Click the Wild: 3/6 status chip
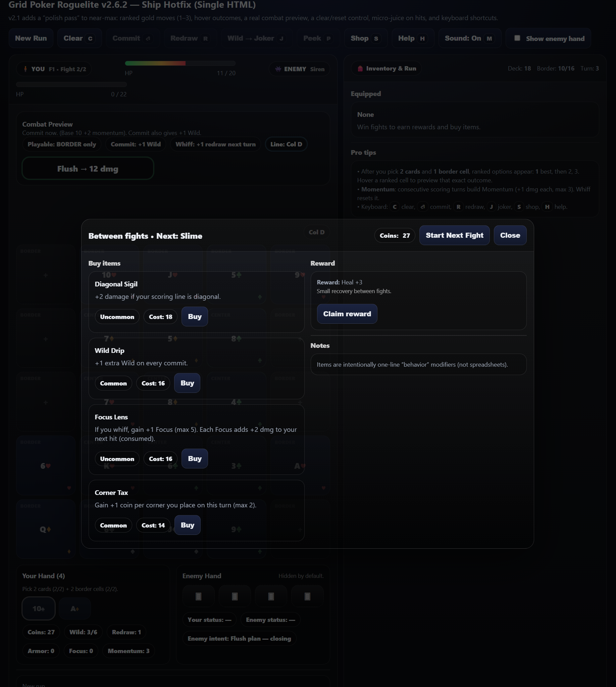 83,632
